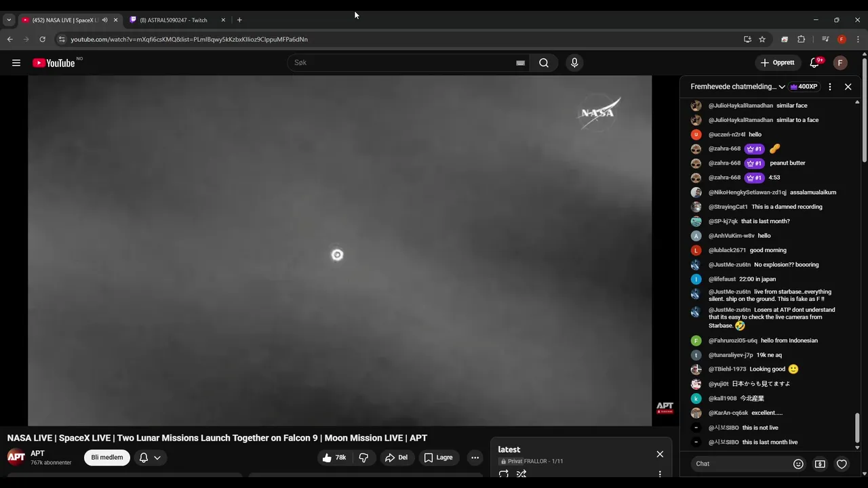The image size is (868, 488).
Task: Open emoji picker in chat input
Action: (x=798, y=464)
